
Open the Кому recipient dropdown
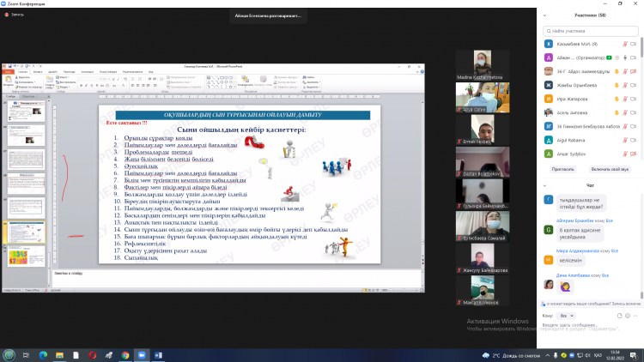click(566, 316)
